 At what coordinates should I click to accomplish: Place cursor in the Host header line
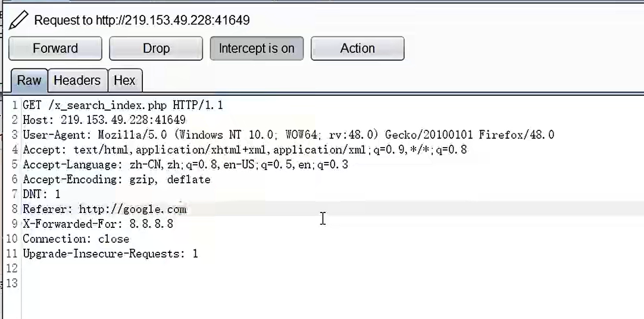(104, 120)
